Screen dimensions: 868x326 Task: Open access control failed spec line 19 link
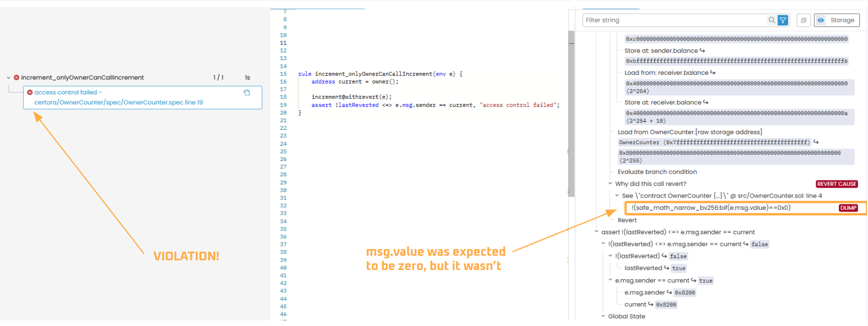118,102
